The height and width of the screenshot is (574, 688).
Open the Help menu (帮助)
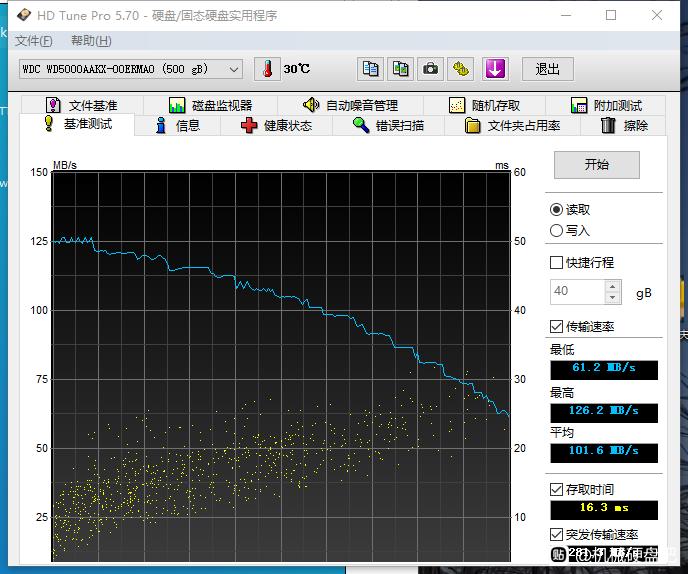[x=91, y=41]
